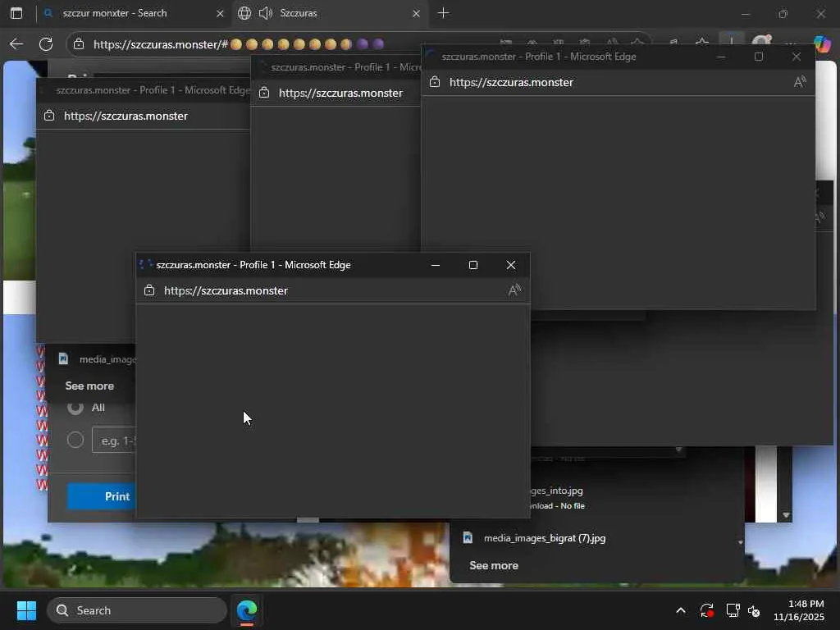Open media_images_bigrat (7).jpg download
The width and height of the screenshot is (840, 630).
545,538
